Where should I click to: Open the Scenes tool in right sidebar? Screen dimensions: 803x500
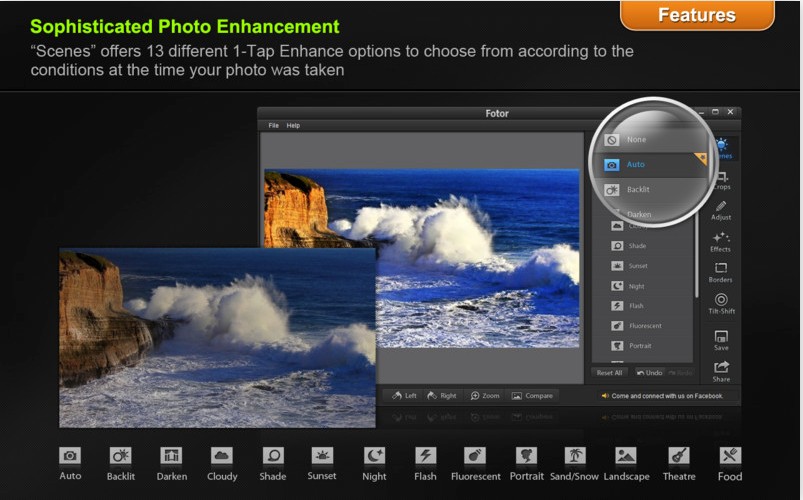724,149
